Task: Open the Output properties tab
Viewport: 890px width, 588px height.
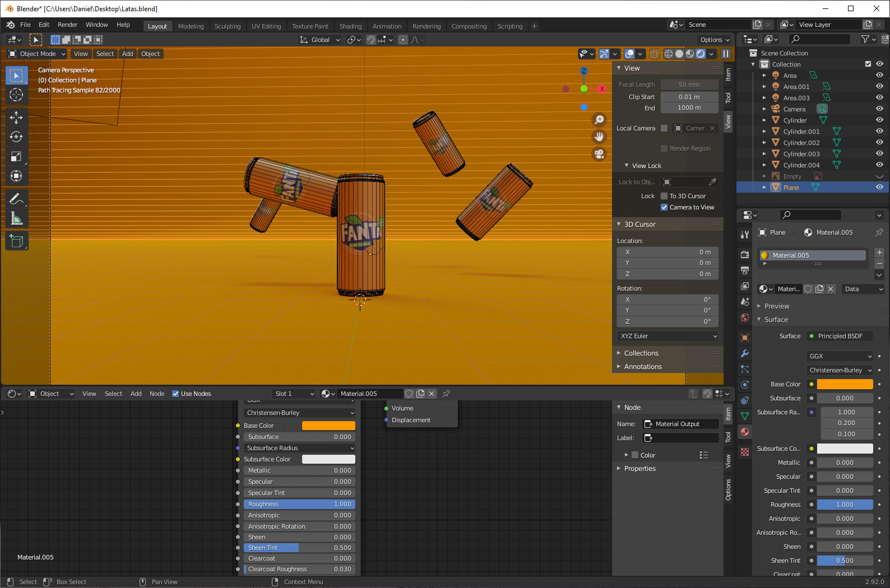Action: click(x=745, y=270)
